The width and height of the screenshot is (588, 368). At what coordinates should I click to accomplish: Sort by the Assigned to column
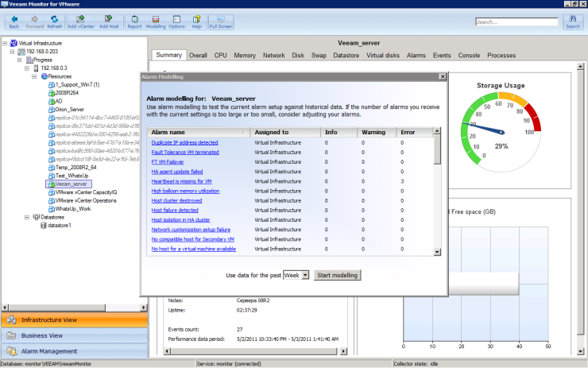click(286, 132)
